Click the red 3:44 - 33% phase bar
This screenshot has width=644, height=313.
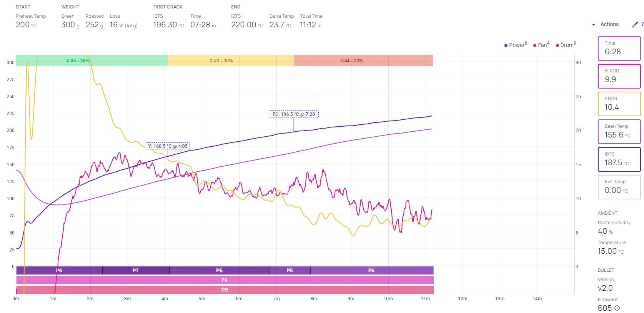tap(363, 61)
